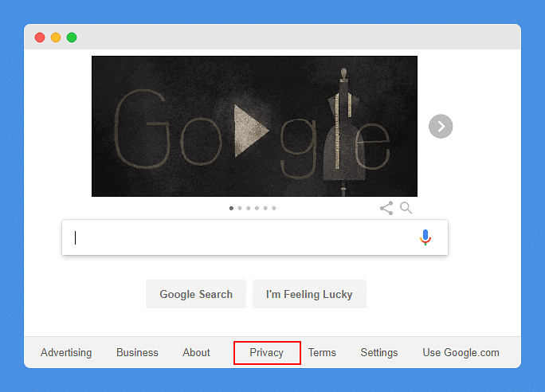545x392 pixels.
Task: Follow the Use Google.com link
Action: (461, 352)
